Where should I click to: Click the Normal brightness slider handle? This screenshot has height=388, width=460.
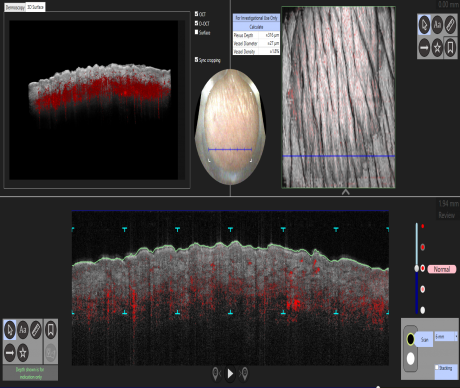coord(417,268)
